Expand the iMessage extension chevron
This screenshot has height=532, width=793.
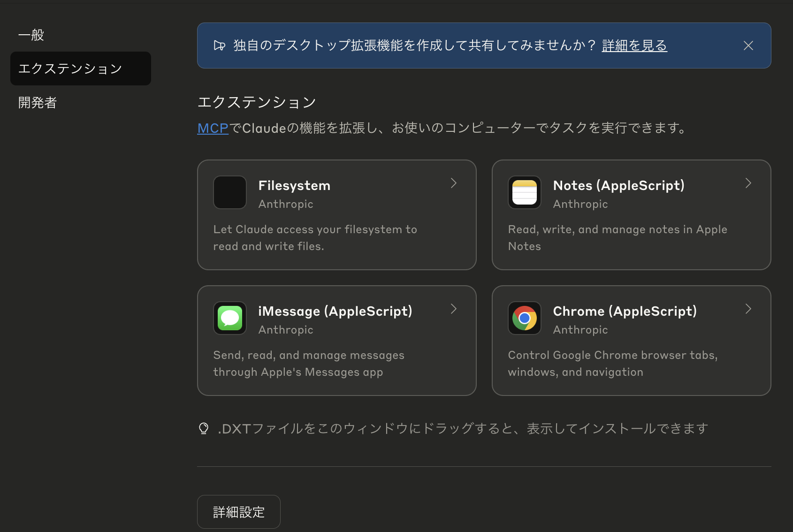453,309
